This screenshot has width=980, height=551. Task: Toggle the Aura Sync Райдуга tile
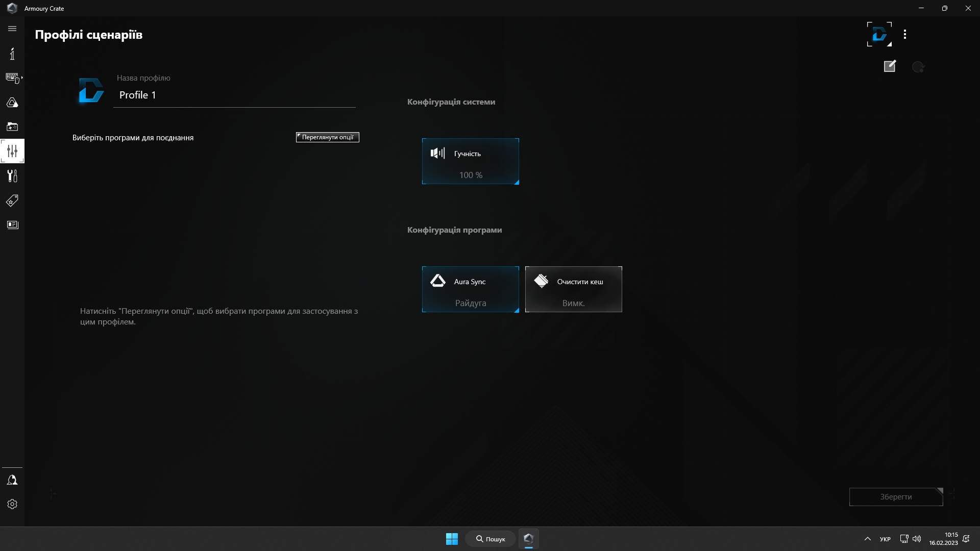(x=470, y=289)
